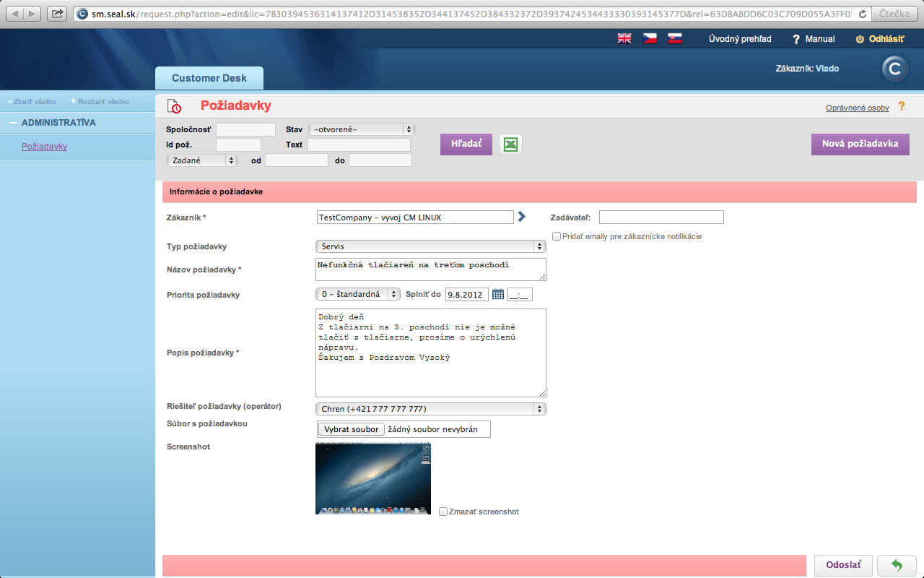Click the green back arrow button
The width and height of the screenshot is (924, 578).
897,565
